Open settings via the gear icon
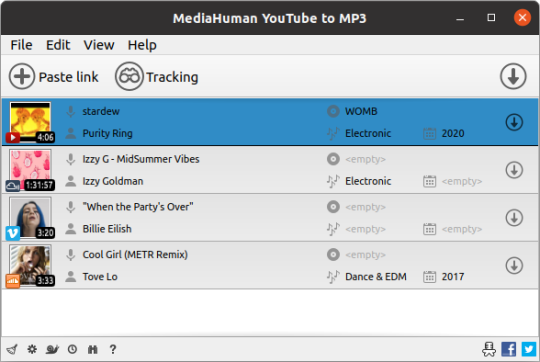 point(32,349)
